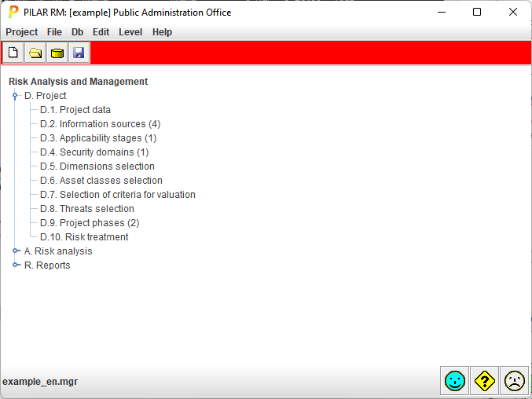Select D.7. Selection of criteria for valuation
532x399 pixels.
pos(118,195)
